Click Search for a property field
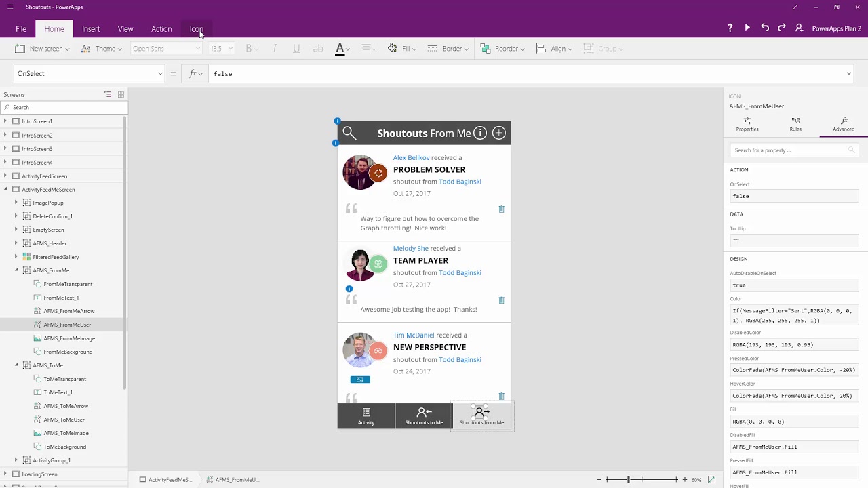The height and width of the screenshot is (488, 868). 794,150
